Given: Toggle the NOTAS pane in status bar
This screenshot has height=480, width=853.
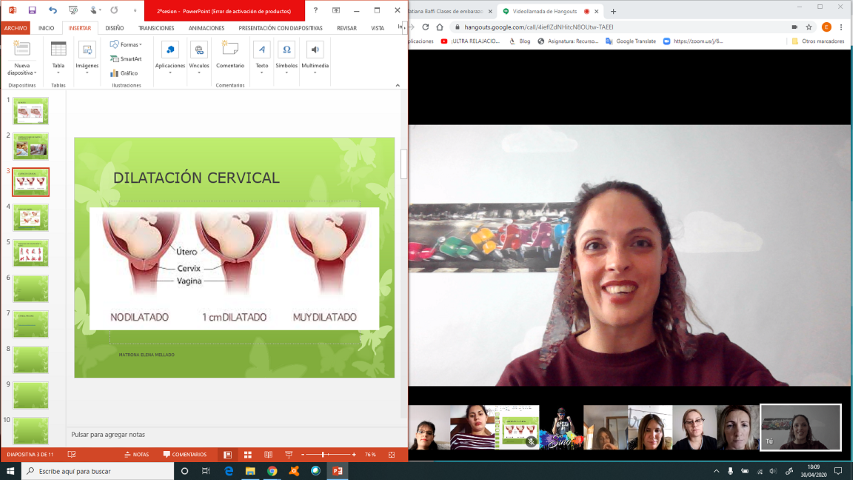Looking at the screenshot, I should click(x=135, y=454).
